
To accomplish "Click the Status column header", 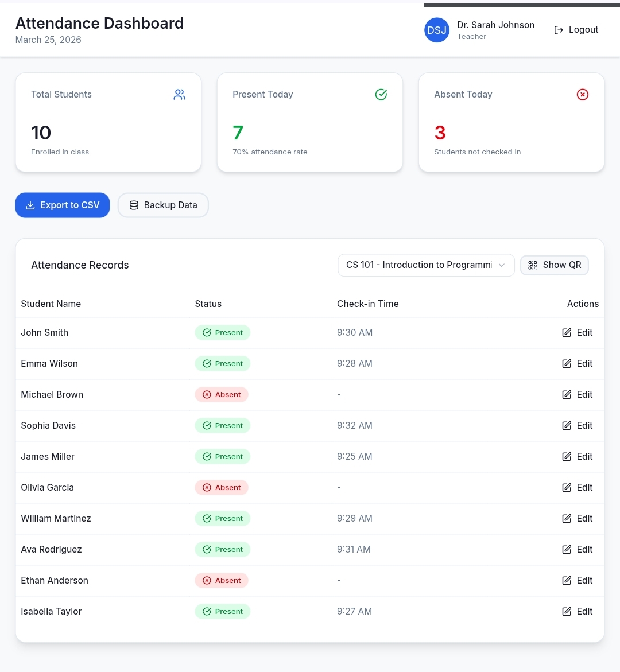I will (x=208, y=304).
